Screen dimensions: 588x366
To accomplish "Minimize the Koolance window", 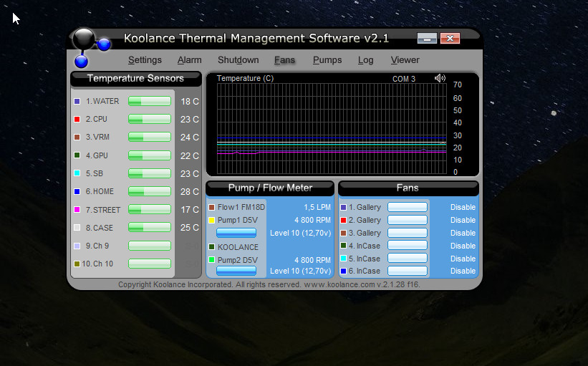I will pos(427,38).
